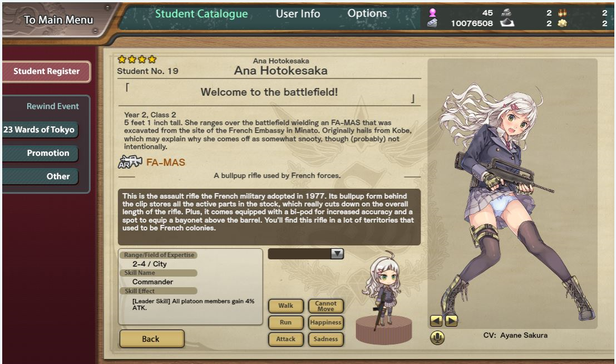Go Back to the student list
Screen dimensions: 616x364
pyautogui.click(x=152, y=338)
